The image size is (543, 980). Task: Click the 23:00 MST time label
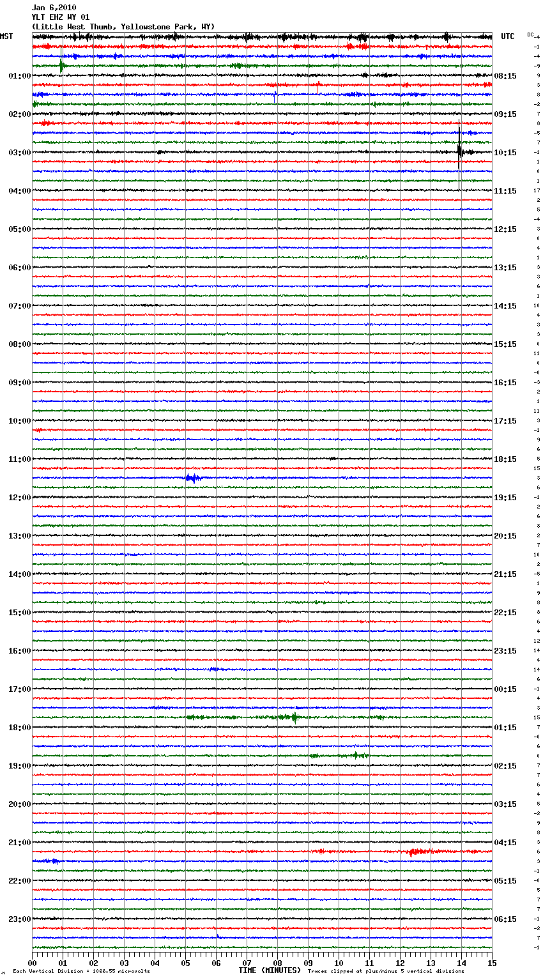(19, 919)
